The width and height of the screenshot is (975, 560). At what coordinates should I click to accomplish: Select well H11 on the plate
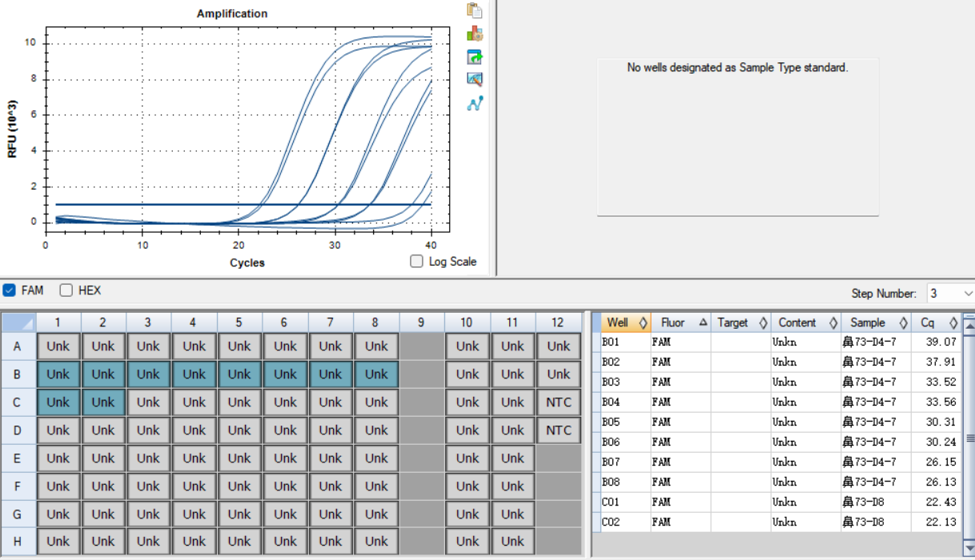tap(513, 541)
